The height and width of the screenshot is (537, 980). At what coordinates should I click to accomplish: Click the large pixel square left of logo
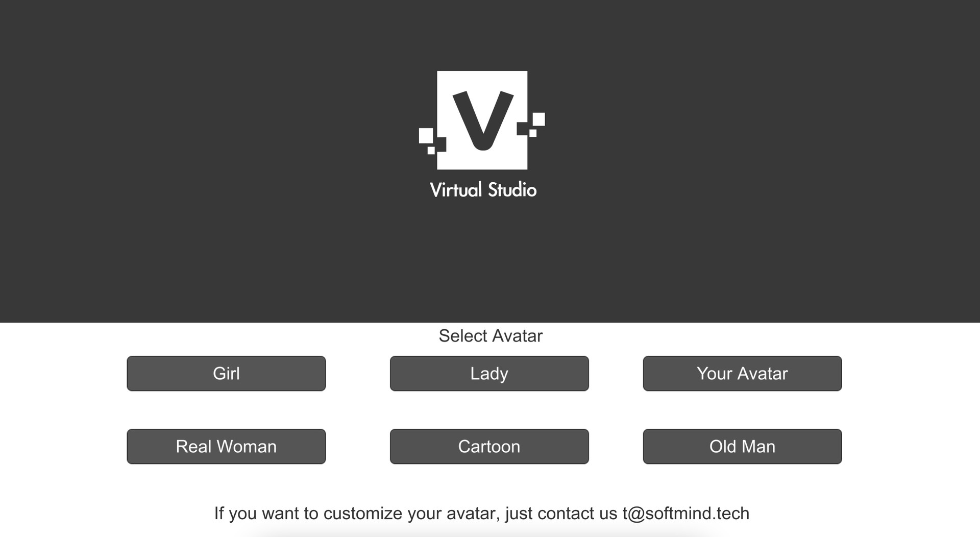point(426,136)
